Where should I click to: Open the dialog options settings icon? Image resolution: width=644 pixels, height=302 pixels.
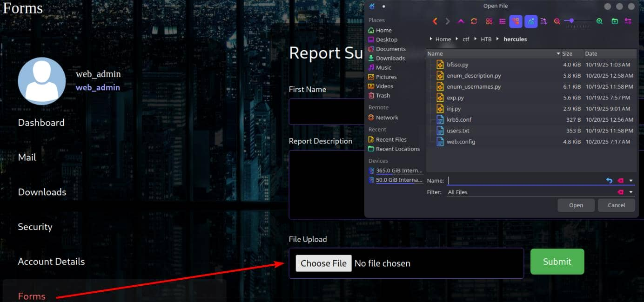[628, 21]
